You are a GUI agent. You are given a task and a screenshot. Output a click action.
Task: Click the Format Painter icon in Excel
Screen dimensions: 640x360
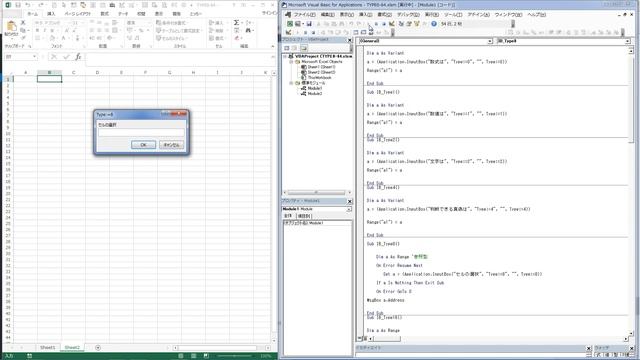(23, 38)
